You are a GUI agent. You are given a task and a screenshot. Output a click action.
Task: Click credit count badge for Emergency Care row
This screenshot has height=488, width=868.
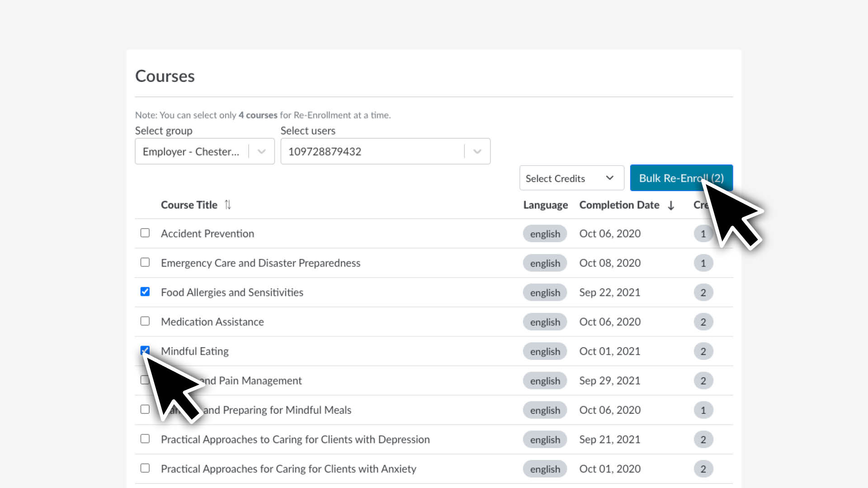click(x=703, y=263)
